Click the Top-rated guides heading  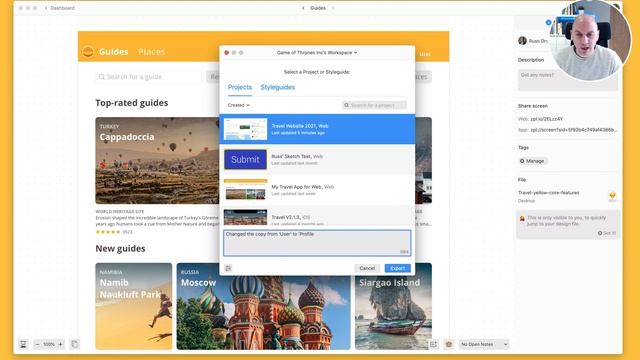[x=131, y=103]
